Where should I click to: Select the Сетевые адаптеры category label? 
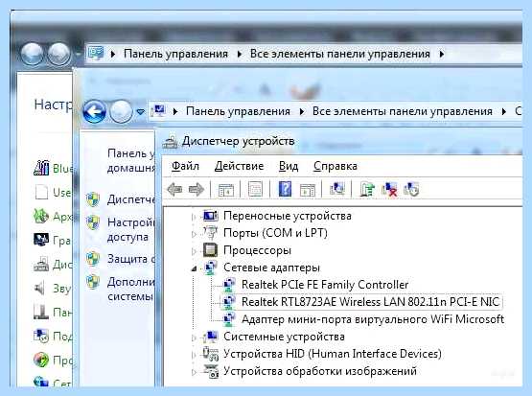(271, 268)
